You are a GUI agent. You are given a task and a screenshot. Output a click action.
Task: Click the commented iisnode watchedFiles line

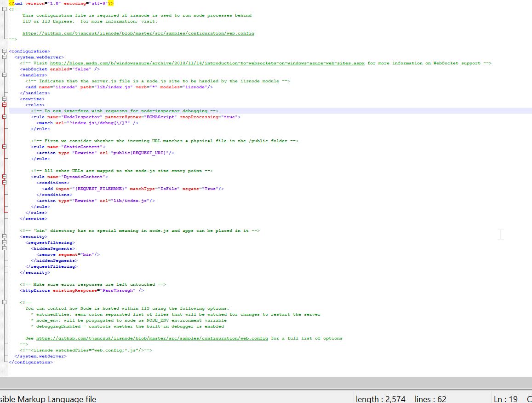pos(86,350)
